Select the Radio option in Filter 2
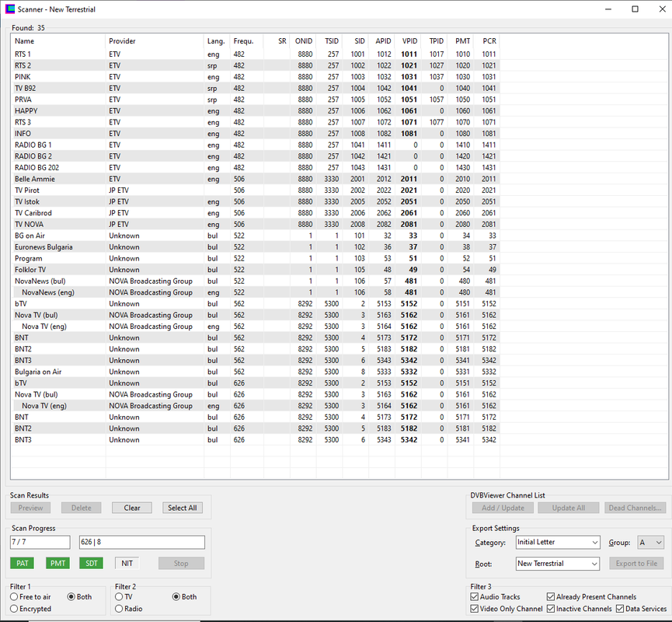Screen dimensions: 672x622 [128, 609]
